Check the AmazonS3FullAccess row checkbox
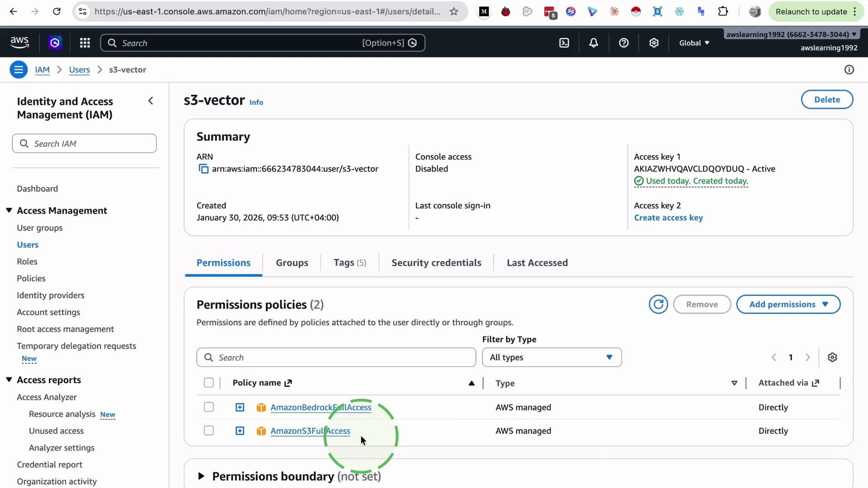 coord(209,431)
